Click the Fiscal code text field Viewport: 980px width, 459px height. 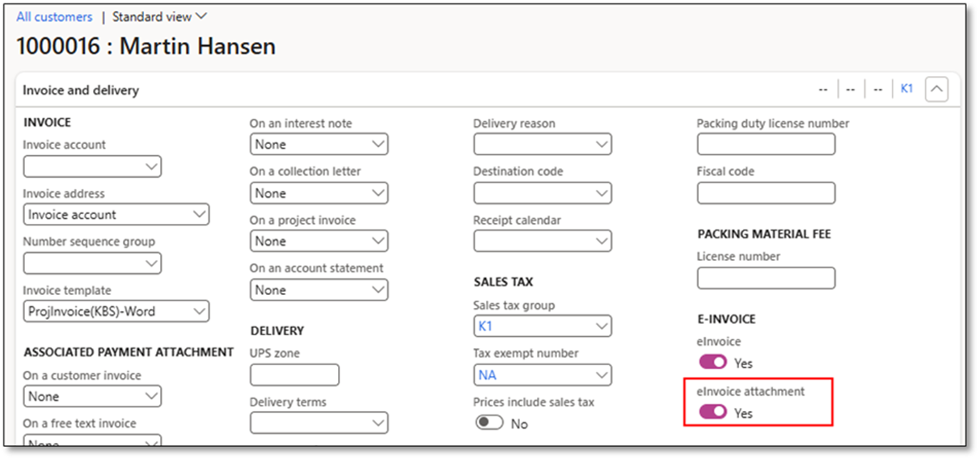pyautogui.click(x=765, y=193)
